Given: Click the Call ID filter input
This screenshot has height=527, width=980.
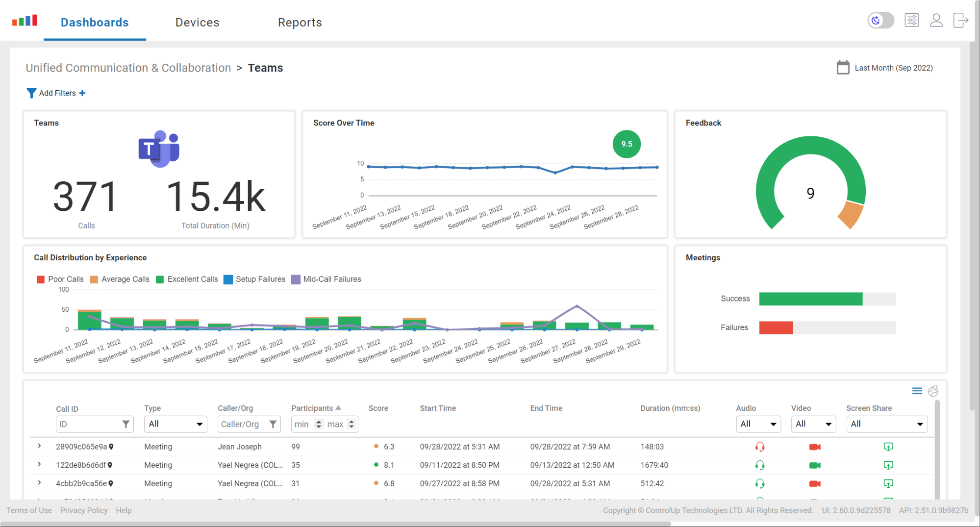Looking at the screenshot, I should click(x=95, y=424).
